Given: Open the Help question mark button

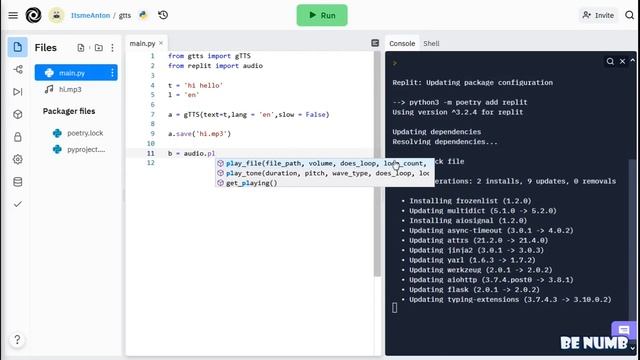Looking at the screenshot, I should (x=17, y=340).
